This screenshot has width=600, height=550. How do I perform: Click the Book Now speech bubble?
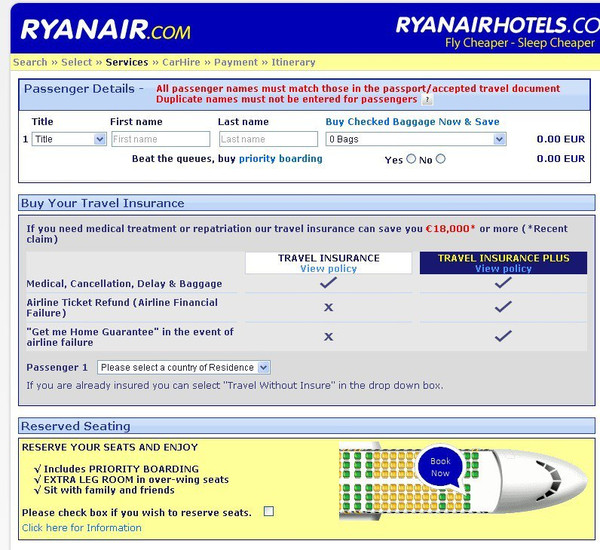440,467
